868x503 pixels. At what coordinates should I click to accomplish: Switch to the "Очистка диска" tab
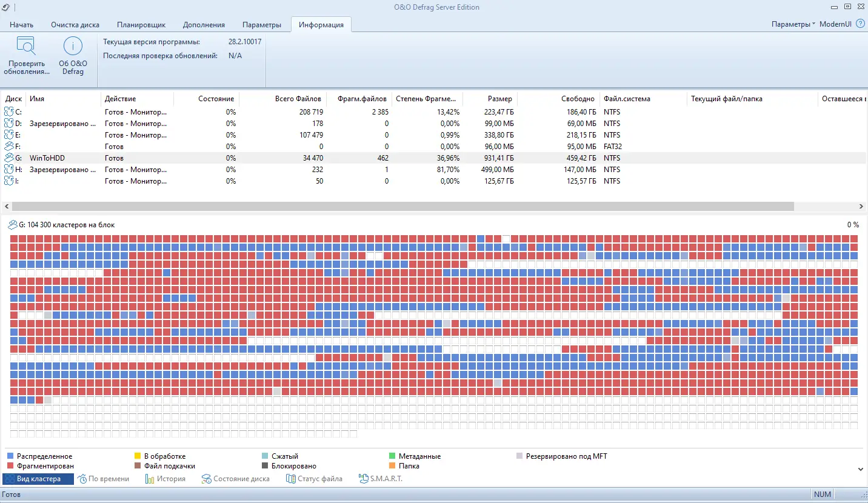(x=75, y=25)
